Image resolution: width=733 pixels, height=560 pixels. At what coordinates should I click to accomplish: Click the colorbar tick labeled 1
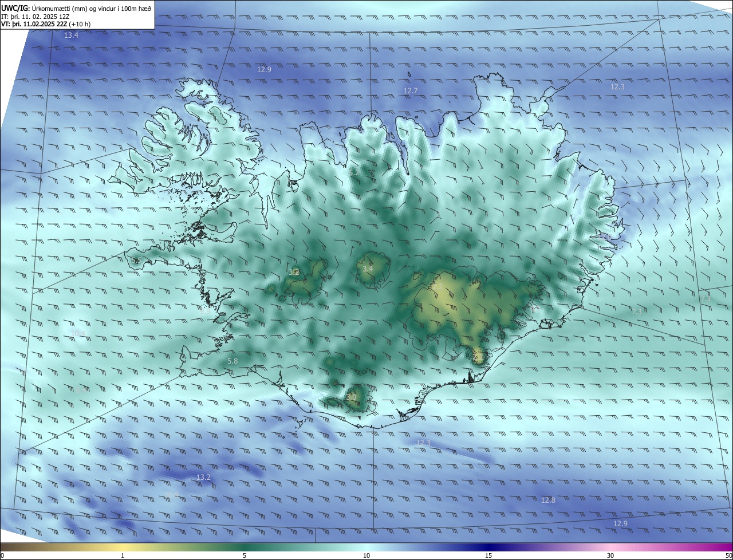pyautogui.click(x=123, y=555)
